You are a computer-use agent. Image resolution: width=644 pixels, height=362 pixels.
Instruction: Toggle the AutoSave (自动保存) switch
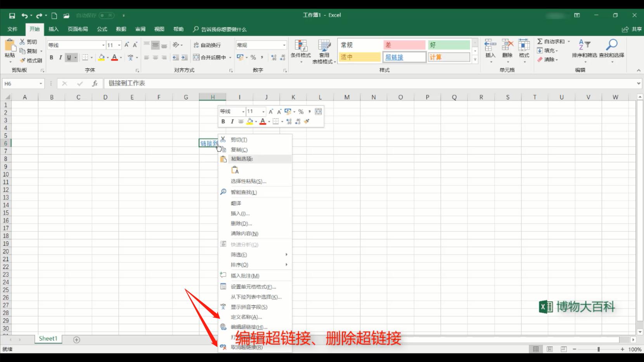coord(107,16)
